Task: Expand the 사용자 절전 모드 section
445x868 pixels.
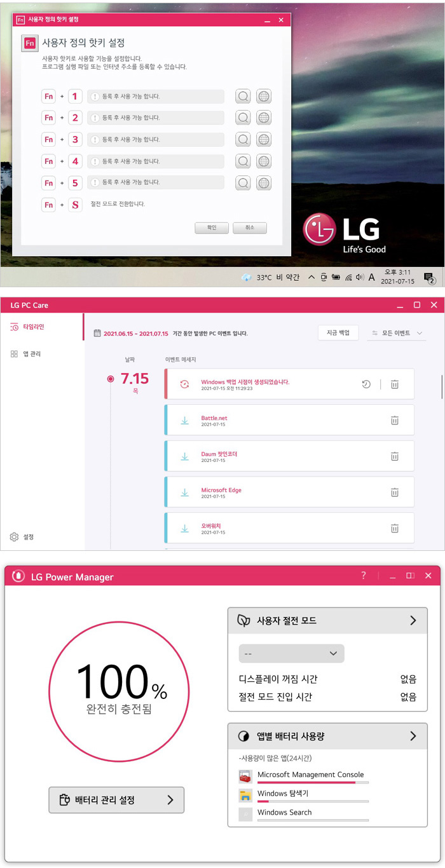Action: (x=413, y=620)
